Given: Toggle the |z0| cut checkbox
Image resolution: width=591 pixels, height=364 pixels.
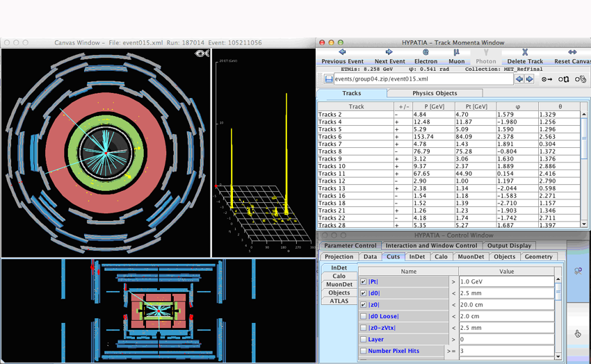Looking at the screenshot, I should 364,304.
